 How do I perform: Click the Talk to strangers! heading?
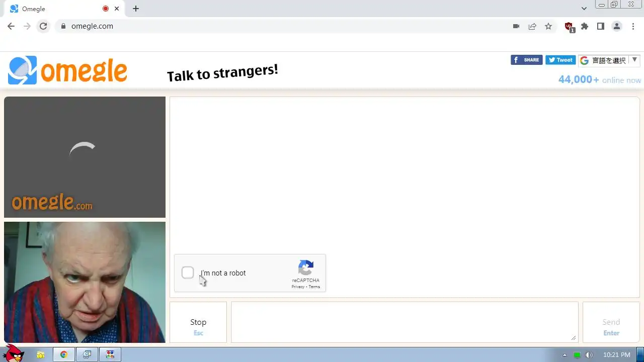(x=222, y=73)
